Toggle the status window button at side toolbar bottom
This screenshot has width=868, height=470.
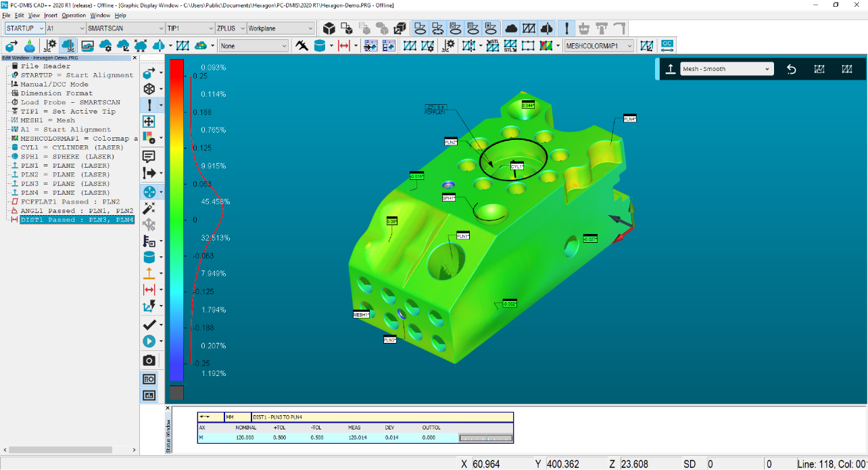[x=149, y=379]
